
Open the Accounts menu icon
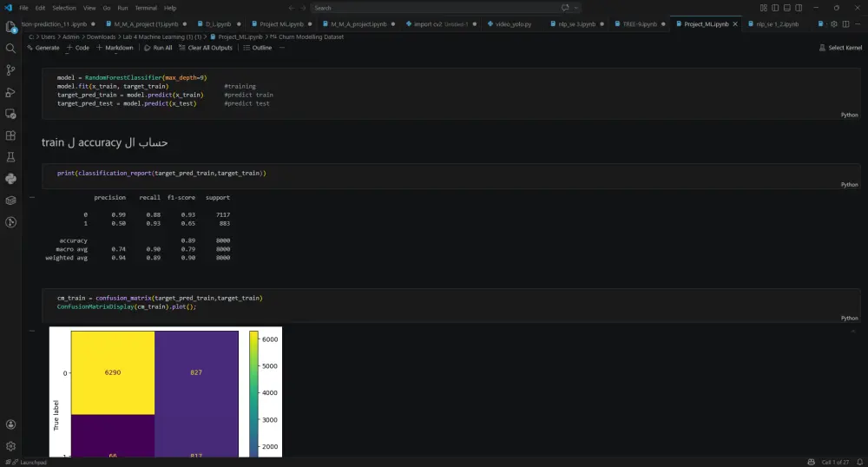(x=10, y=424)
